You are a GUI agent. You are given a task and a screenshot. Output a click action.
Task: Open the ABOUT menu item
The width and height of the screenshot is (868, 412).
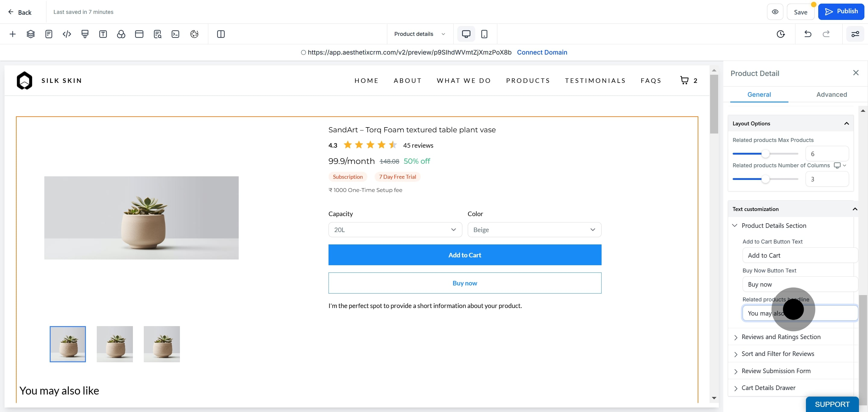(x=408, y=80)
